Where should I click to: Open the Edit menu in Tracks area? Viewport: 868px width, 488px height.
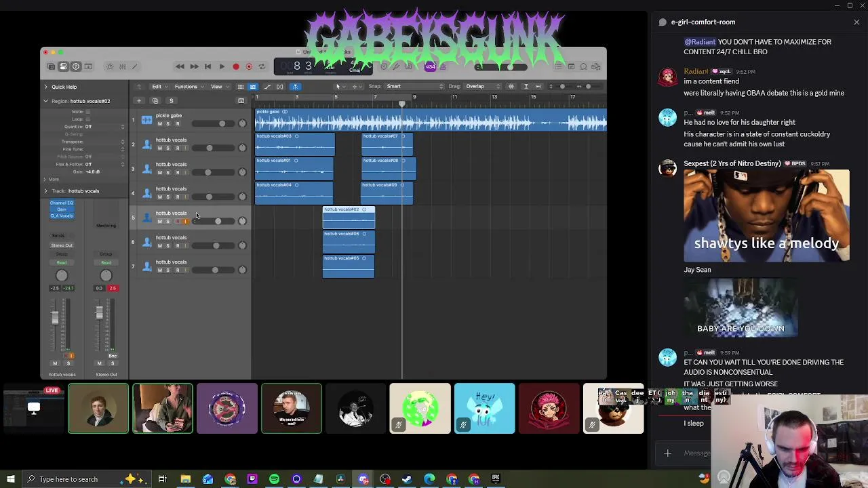[x=159, y=87]
